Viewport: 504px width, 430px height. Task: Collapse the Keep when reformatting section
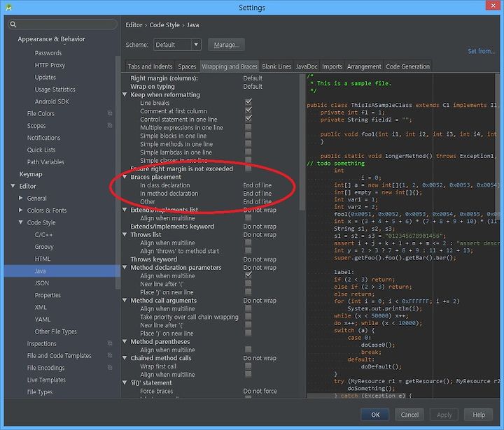[x=125, y=94]
